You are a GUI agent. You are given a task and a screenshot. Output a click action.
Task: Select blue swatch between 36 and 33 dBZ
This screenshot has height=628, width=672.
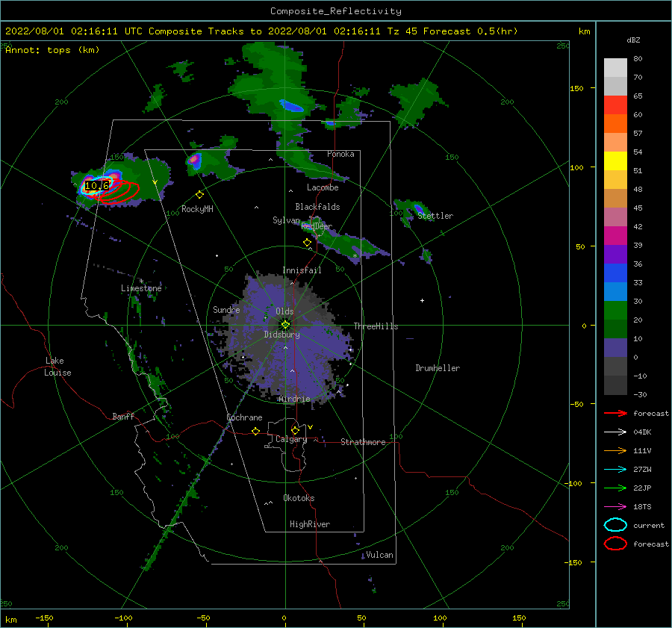pos(615,273)
